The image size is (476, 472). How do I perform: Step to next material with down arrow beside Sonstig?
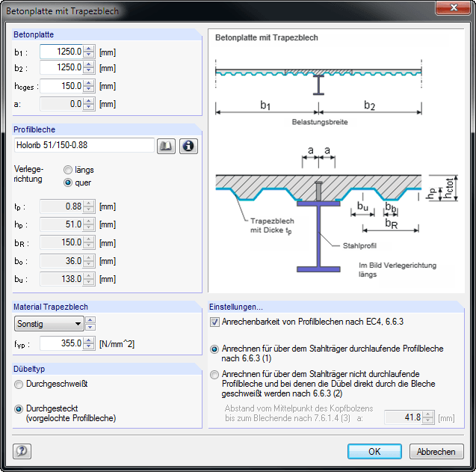coord(90,328)
